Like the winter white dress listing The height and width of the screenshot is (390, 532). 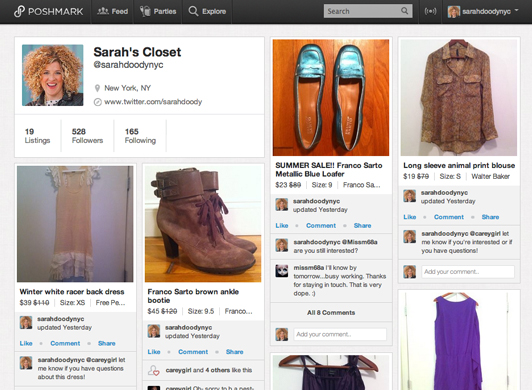[26, 343]
